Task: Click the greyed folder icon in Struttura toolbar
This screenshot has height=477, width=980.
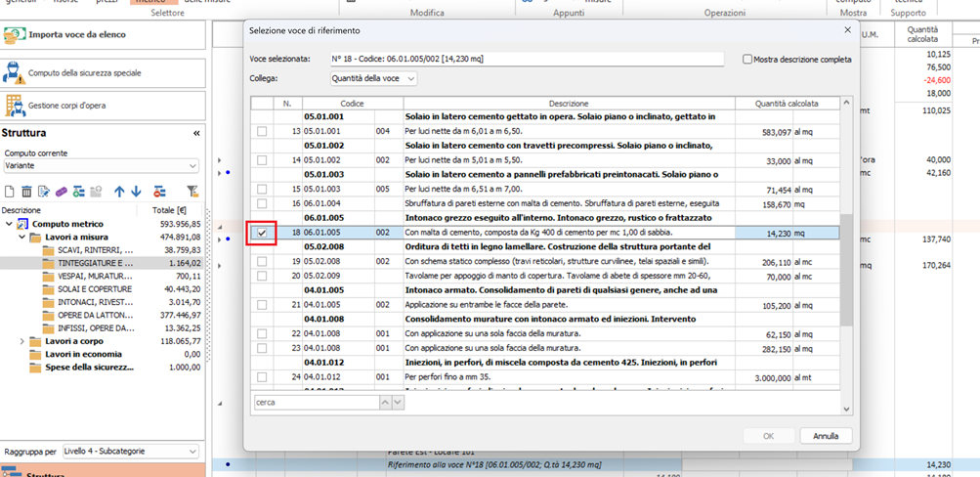Action: 97,192
